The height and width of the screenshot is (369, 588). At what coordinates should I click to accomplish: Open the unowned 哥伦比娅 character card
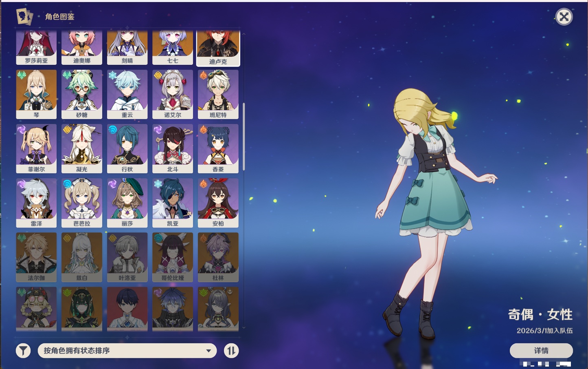coord(173,257)
